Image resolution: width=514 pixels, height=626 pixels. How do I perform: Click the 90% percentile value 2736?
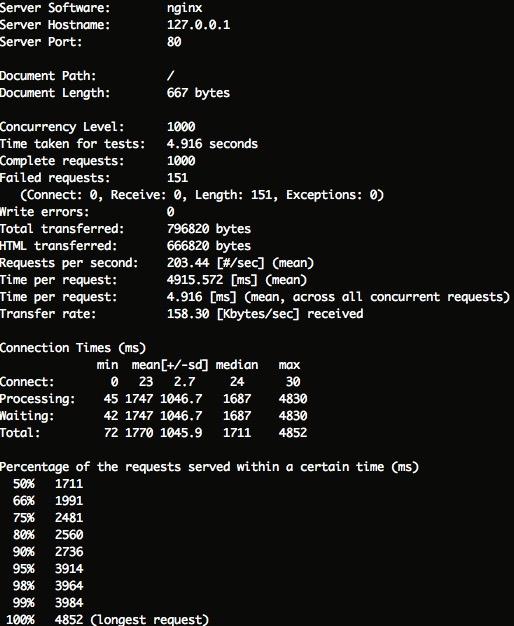[69, 552]
